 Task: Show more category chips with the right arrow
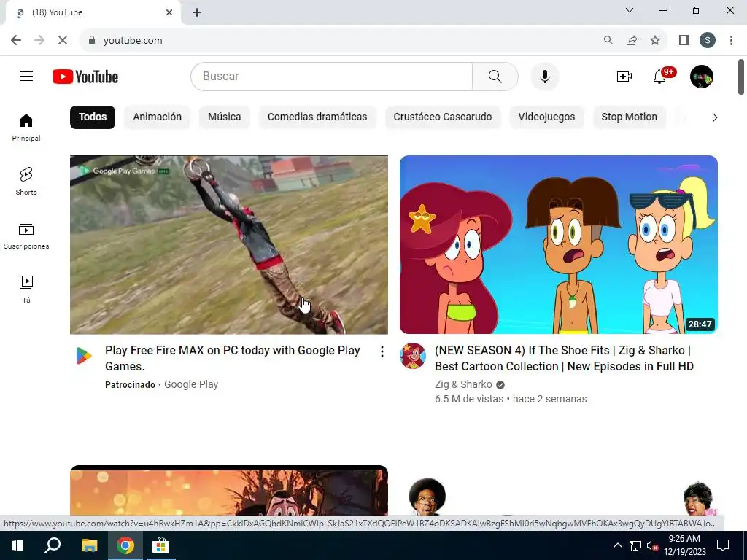(x=715, y=117)
